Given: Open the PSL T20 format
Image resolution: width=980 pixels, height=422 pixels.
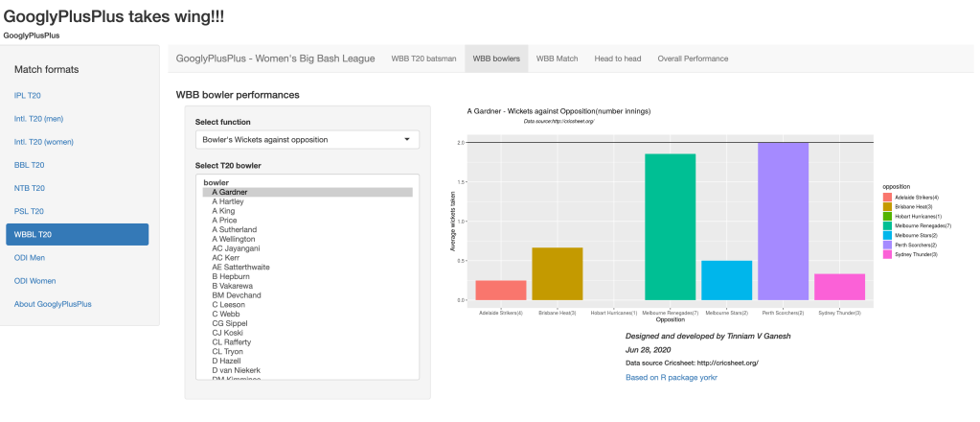Looking at the screenshot, I should tap(29, 211).
